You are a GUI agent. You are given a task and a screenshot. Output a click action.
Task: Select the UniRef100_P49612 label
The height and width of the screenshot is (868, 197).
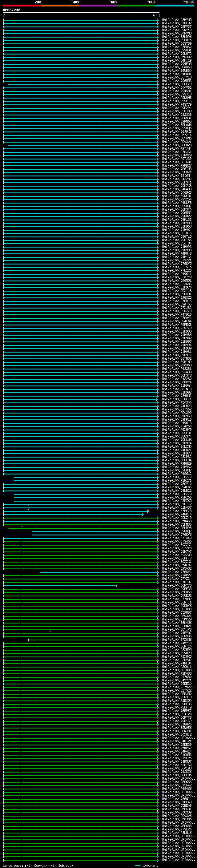click(177, 474)
